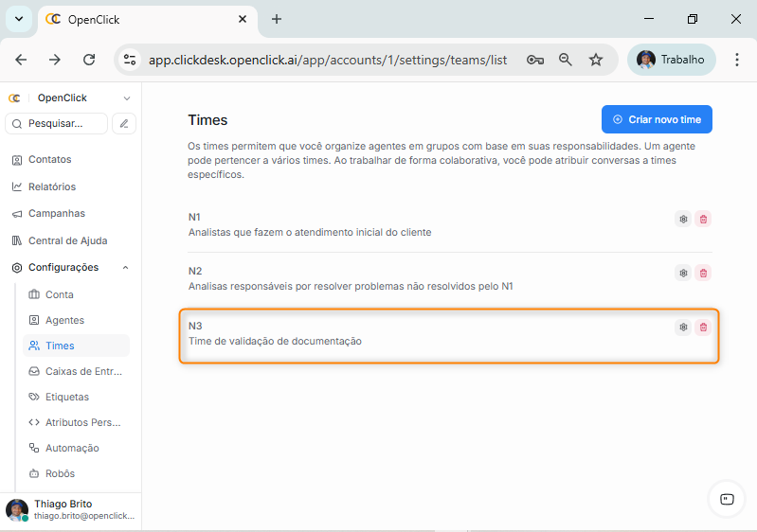This screenshot has height=532, width=757.
Task: Open the chat widget bubble icon
Action: pos(727,499)
